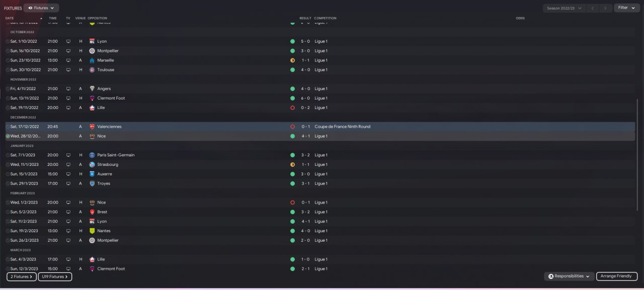Toggle the row selector circle for Sat, 17/12/2022
Screen dimensions: 644x290
click(x=8, y=127)
